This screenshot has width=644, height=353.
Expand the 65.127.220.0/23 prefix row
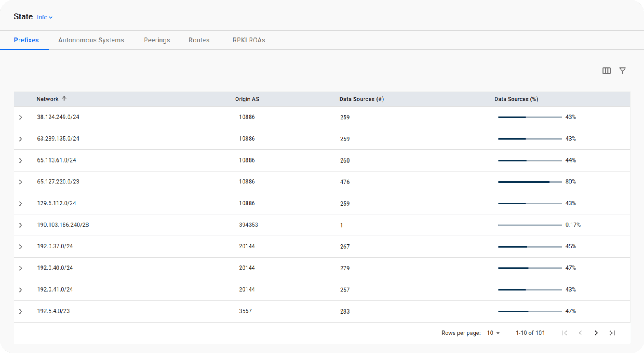point(21,182)
